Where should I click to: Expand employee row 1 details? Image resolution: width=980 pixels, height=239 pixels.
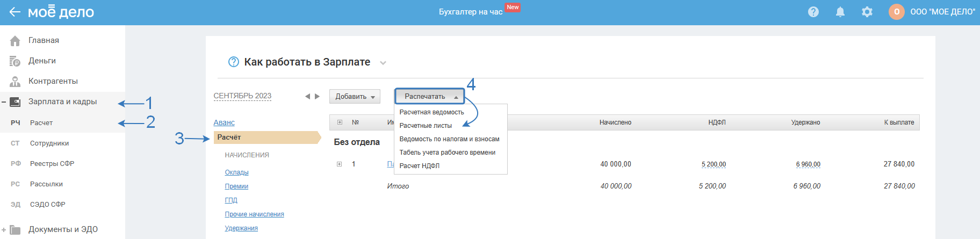(x=340, y=164)
